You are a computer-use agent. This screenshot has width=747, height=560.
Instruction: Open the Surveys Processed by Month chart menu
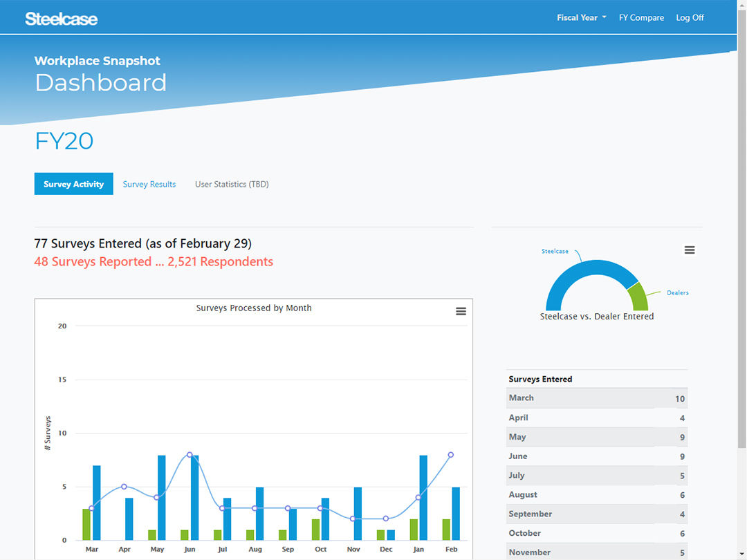461,311
